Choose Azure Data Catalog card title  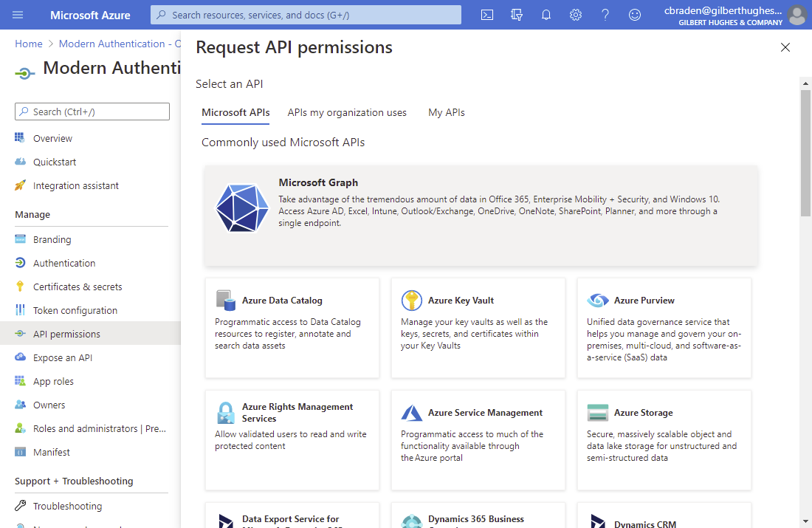coord(282,301)
